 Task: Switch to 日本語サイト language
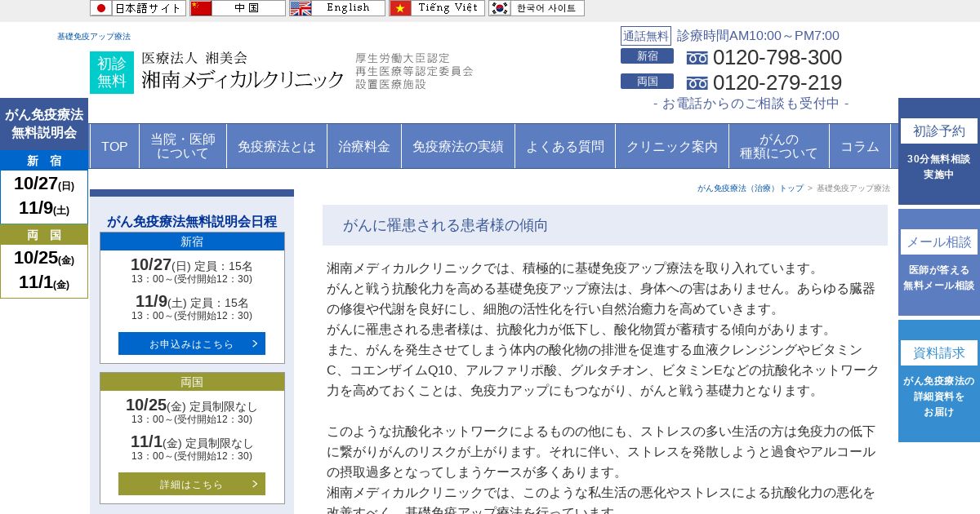coord(138,8)
